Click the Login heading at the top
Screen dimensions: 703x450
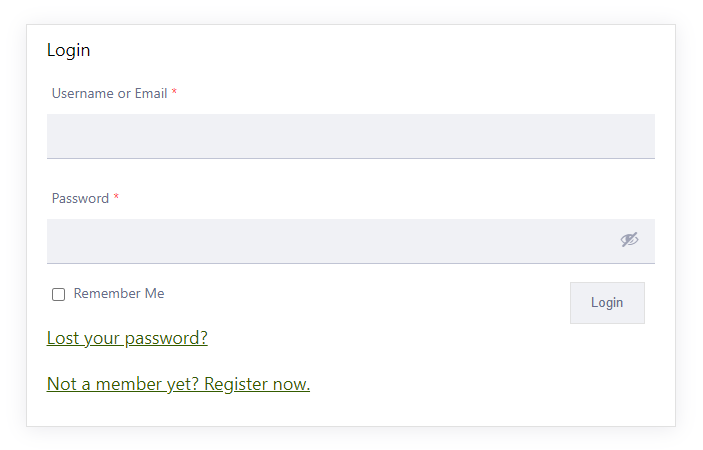coord(69,50)
